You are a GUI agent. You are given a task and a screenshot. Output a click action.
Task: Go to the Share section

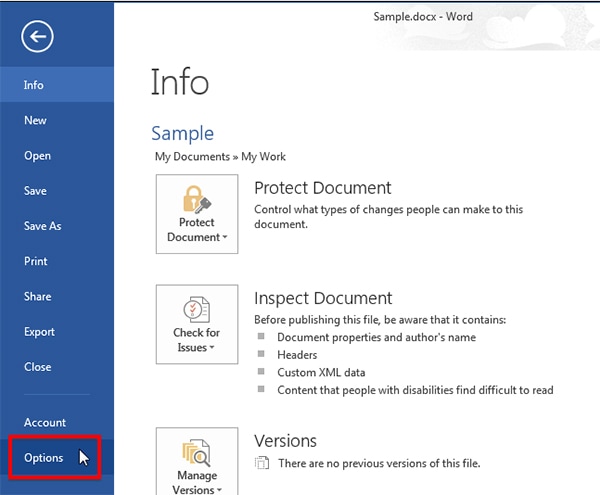pos(57,296)
